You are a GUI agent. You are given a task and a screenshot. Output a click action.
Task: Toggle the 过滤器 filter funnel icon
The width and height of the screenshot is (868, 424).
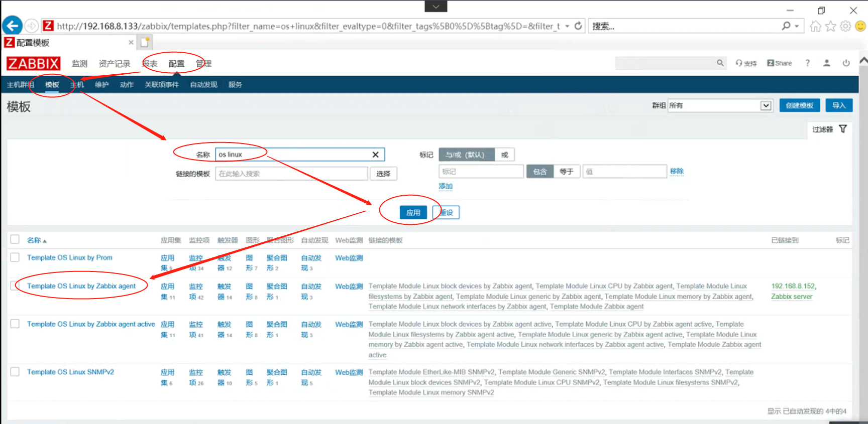click(x=843, y=129)
